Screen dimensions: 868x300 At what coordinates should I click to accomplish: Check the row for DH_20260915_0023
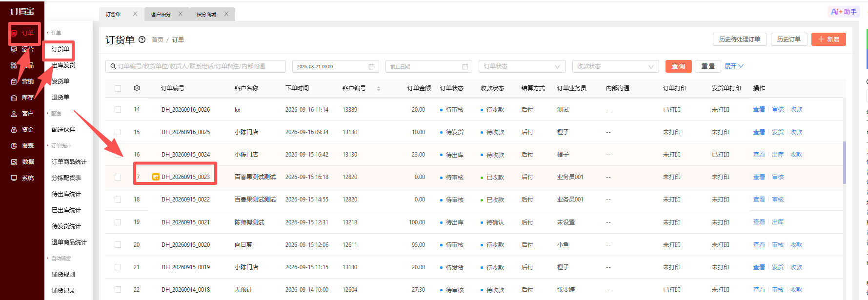[118, 177]
